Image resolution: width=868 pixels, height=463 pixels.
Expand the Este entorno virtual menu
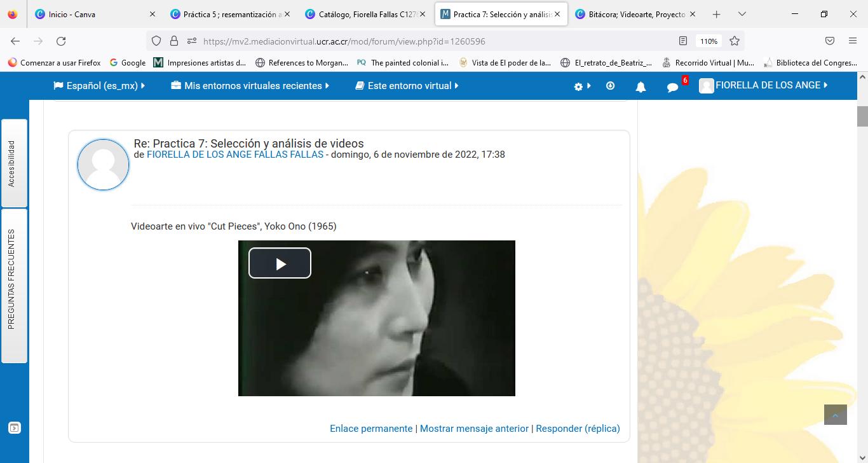(407, 86)
